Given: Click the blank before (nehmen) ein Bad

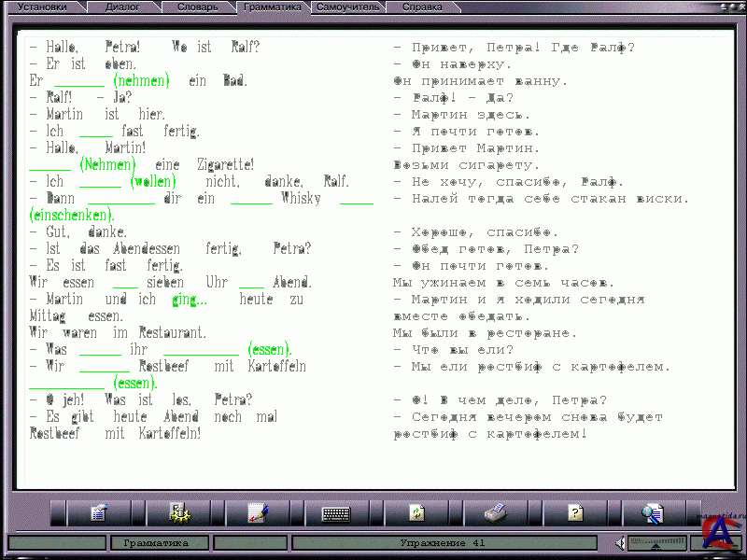Looking at the screenshot, I should (x=78, y=82).
